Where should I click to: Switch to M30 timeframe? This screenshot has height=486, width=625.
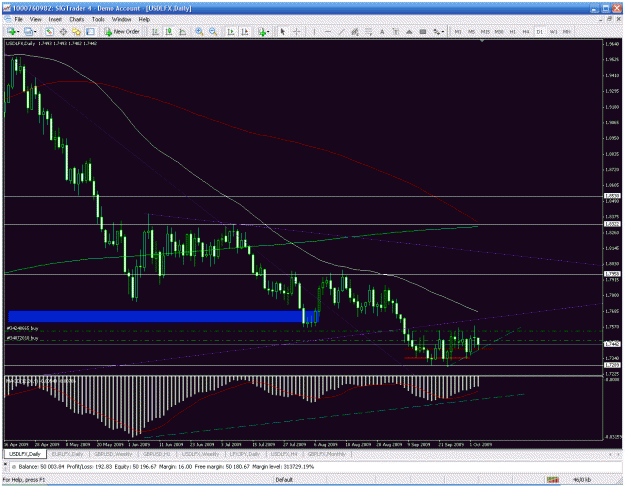[x=499, y=31]
